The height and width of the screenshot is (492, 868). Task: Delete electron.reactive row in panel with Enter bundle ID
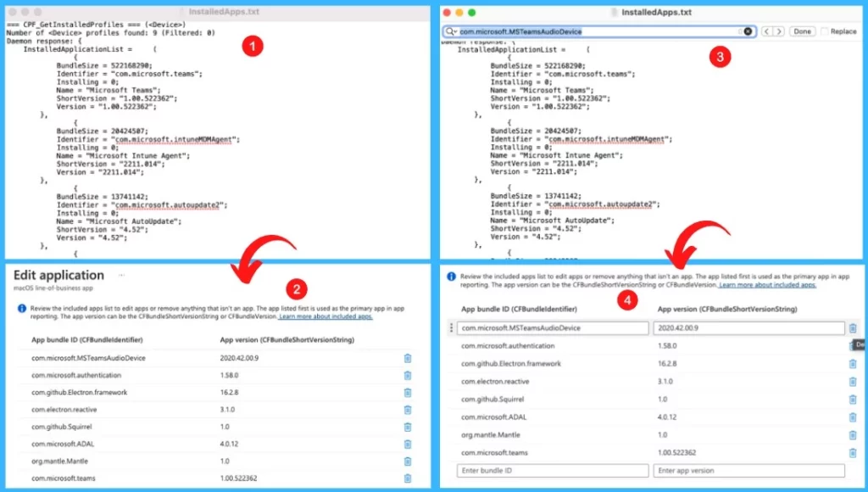click(x=853, y=382)
